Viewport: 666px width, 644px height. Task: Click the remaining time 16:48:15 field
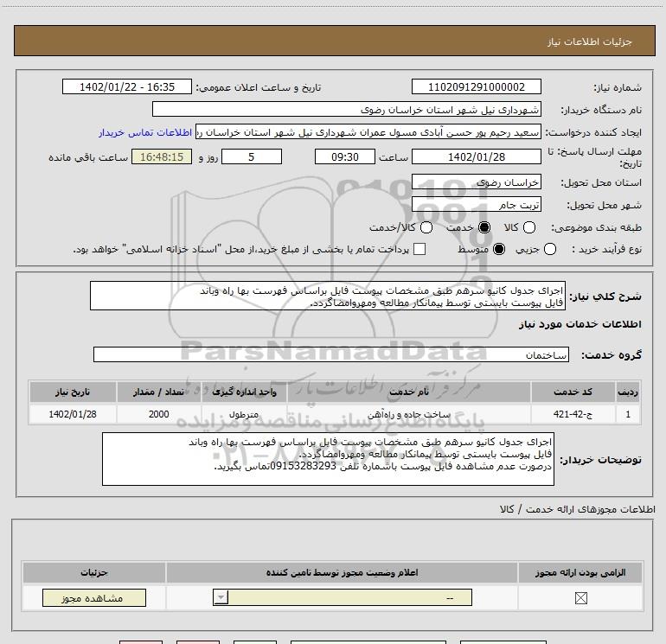[162, 157]
